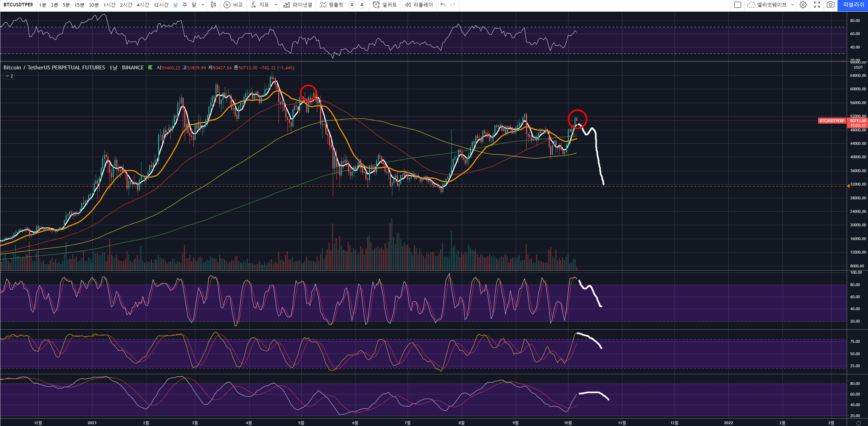Expand the timeframe interval dropdown chevron
Image resolution: width=868 pixels, height=426 pixels.
pos(203,5)
